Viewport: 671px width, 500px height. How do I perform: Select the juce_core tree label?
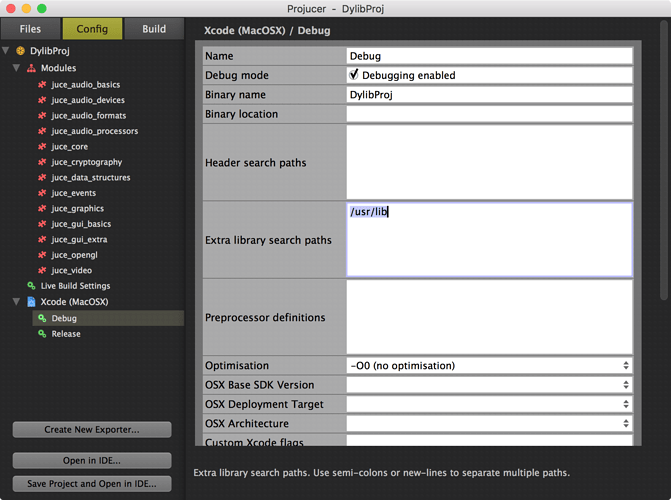70,146
